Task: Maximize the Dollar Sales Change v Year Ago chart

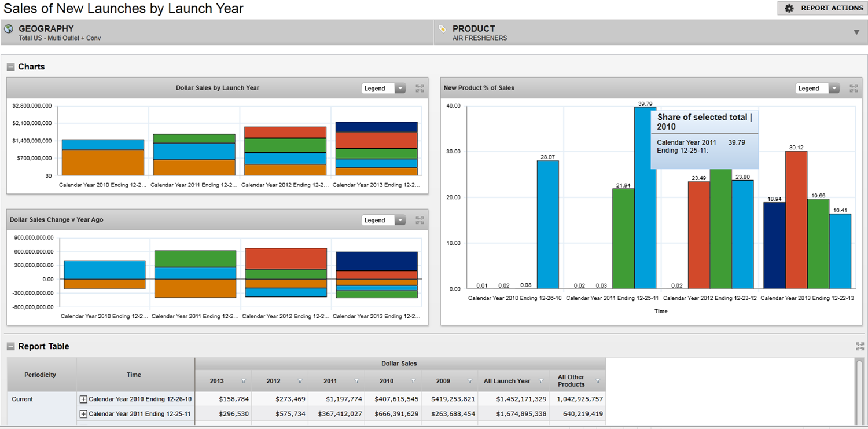Action: pos(420,220)
